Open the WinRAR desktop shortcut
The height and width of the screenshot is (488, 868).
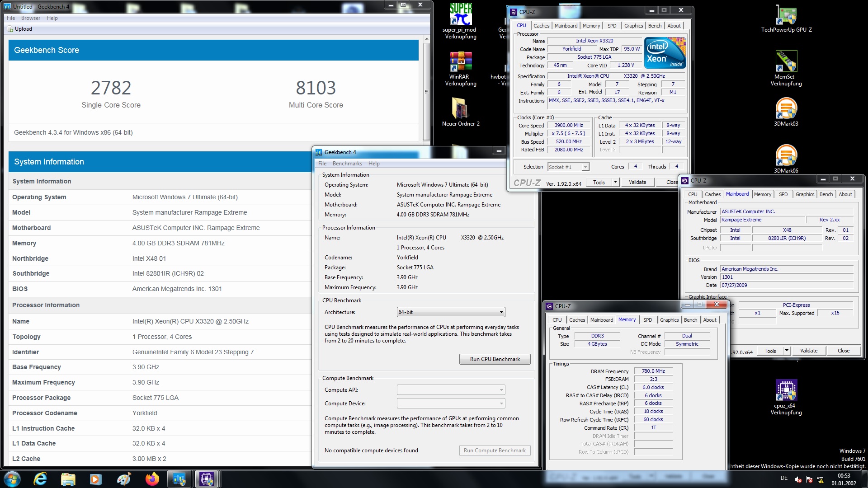(x=461, y=68)
